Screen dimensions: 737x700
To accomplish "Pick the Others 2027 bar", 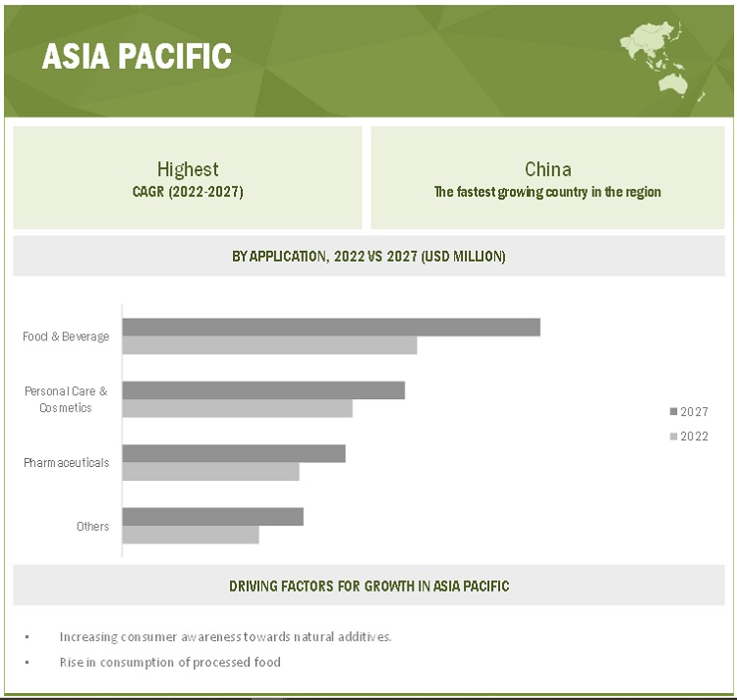I will [212, 516].
